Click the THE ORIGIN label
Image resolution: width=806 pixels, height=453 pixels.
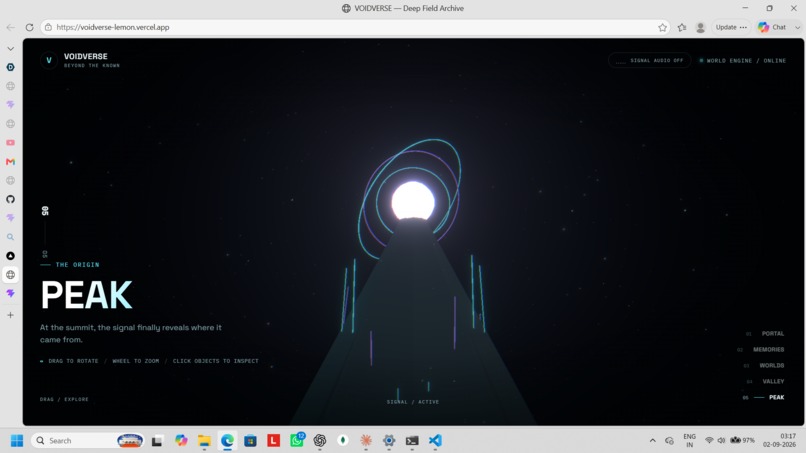tap(77, 265)
